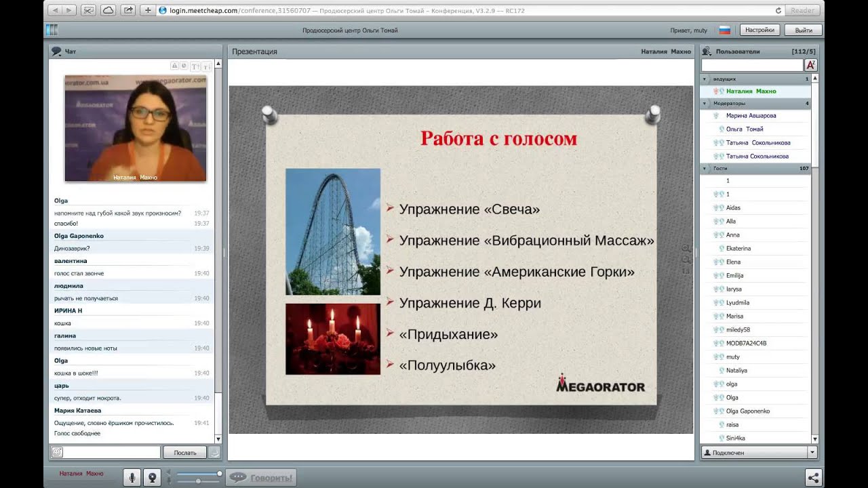Collapse the Модераторы group

pos(705,104)
